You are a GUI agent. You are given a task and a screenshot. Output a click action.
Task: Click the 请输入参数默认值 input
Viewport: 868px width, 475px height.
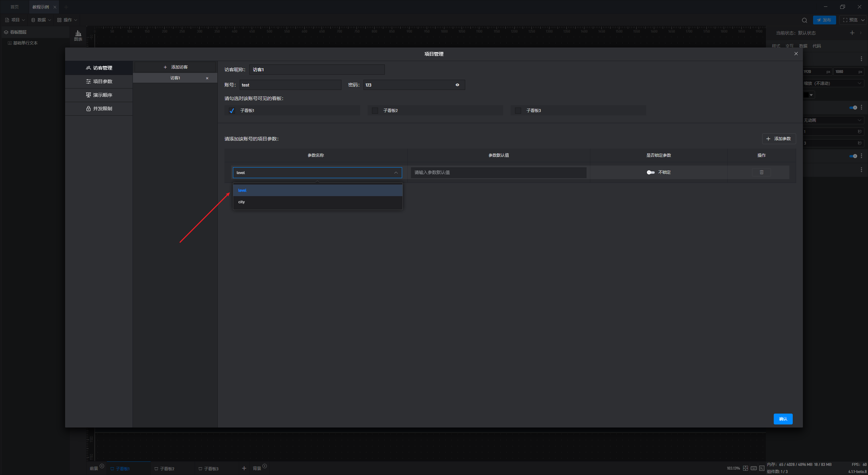[x=498, y=173]
